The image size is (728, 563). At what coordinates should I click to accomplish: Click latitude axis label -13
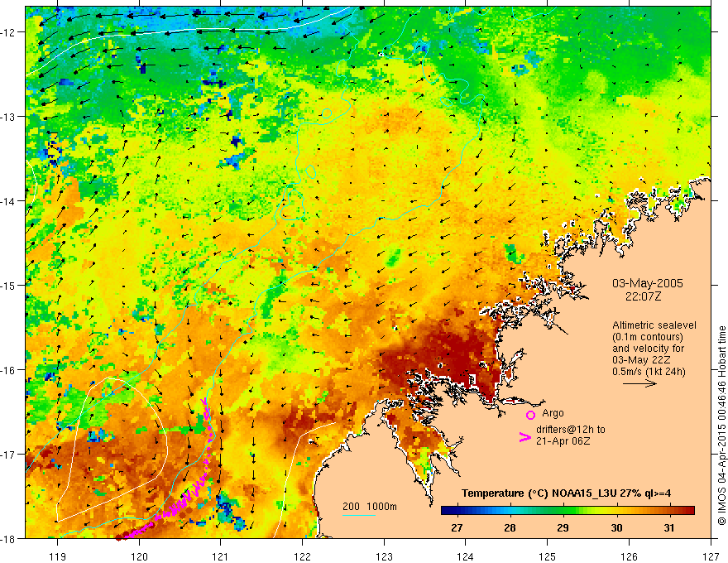9,117
